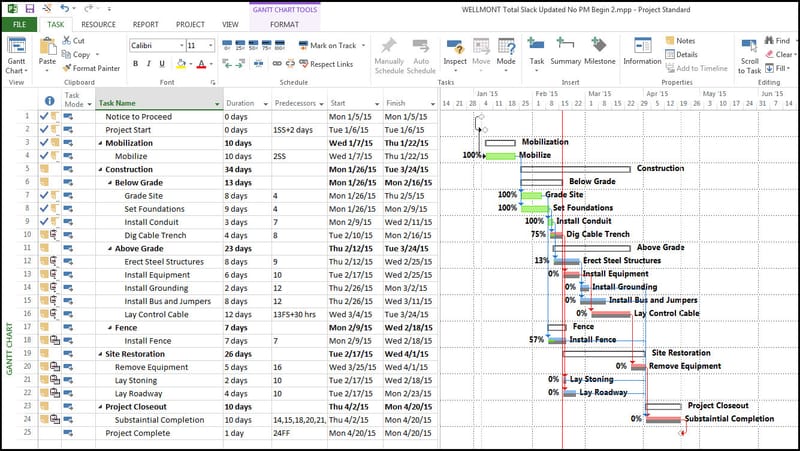Viewport: 800px width, 451px height.
Task: Open the font name Calibri dropdown
Action: (181, 45)
